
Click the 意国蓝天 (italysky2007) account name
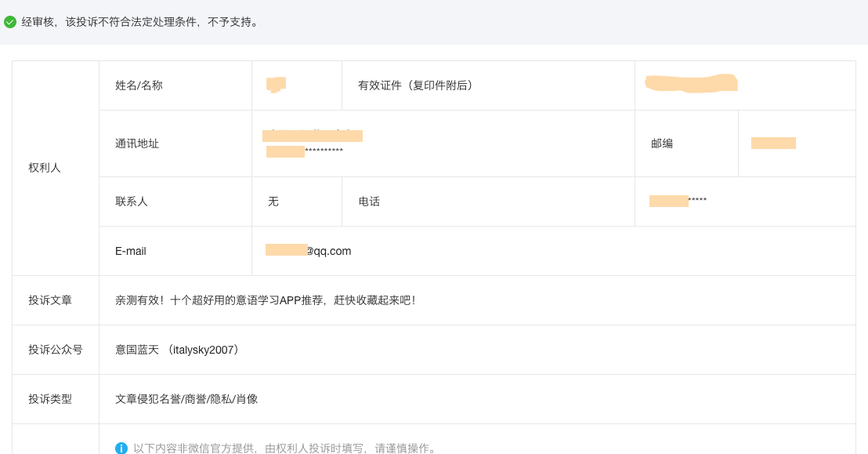(177, 350)
